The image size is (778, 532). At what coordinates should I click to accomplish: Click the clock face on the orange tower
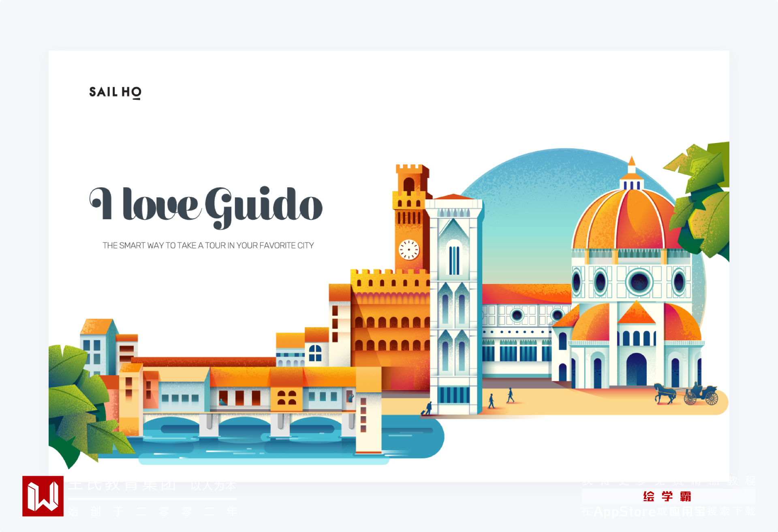[409, 250]
